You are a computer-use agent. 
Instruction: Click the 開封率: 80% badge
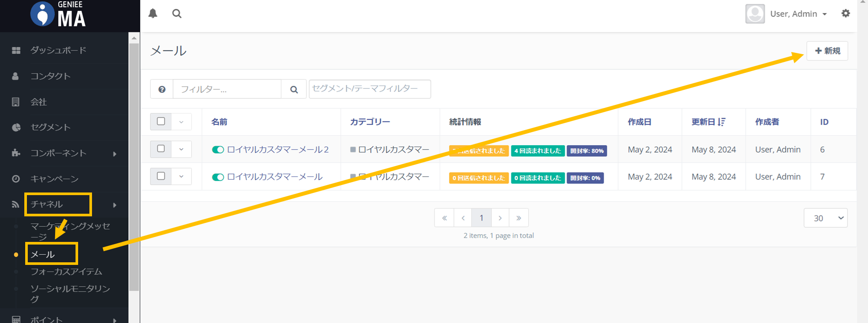pos(587,151)
